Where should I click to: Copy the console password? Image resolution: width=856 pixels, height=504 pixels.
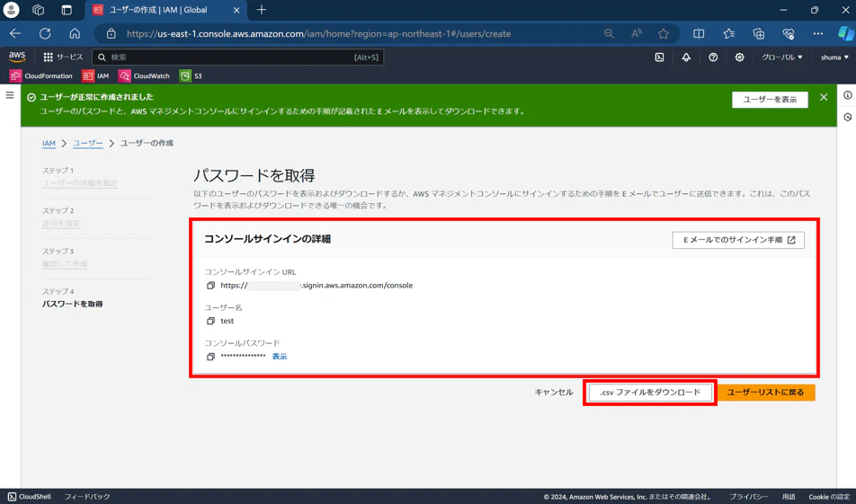point(210,356)
